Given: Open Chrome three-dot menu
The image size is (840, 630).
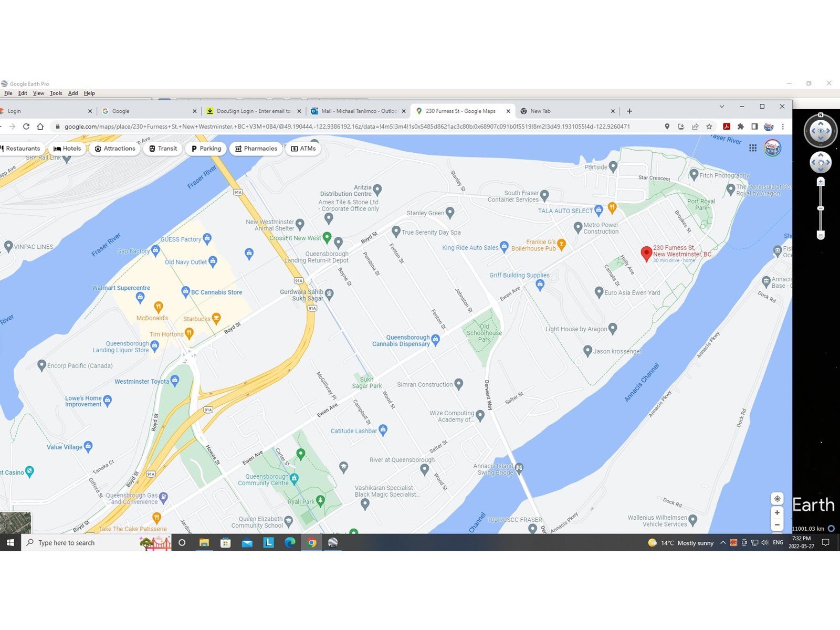Looking at the screenshot, I should pos(783,127).
